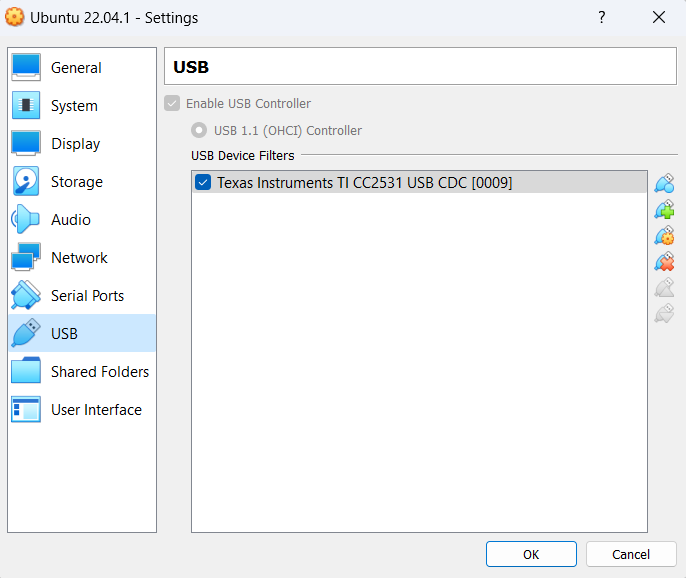Screen dimensions: 686x578
Task: Remove the selected USB filter
Action: (664, 262)
